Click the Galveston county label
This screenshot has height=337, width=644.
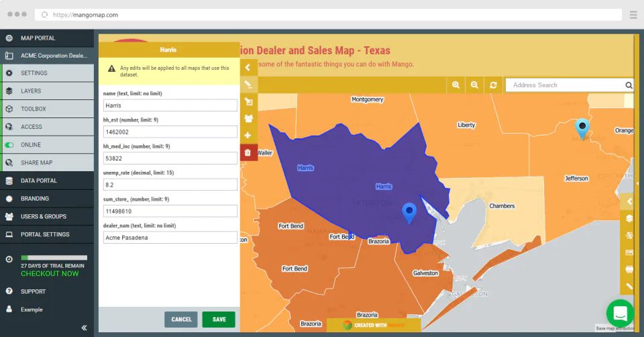[x=425, y=273]
